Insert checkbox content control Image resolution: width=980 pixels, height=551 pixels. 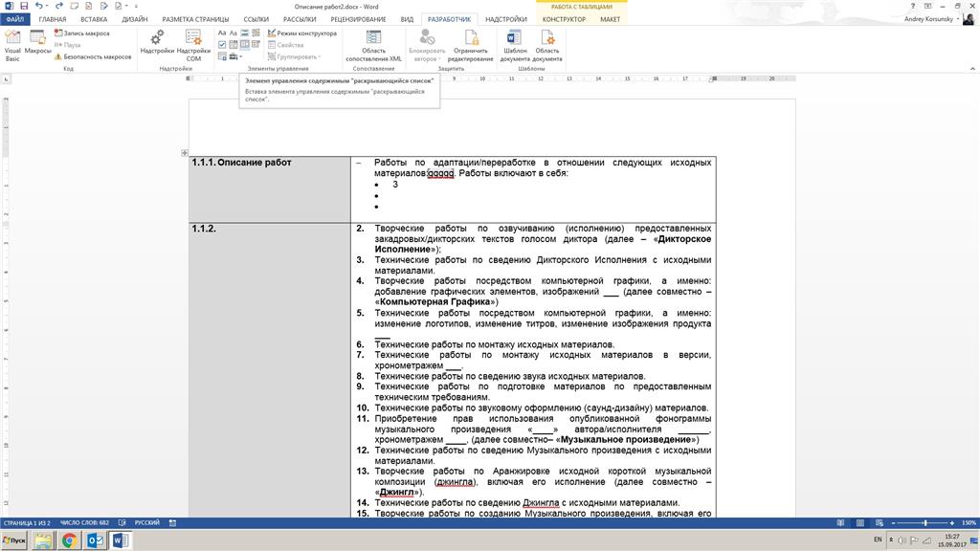point(222,44)
